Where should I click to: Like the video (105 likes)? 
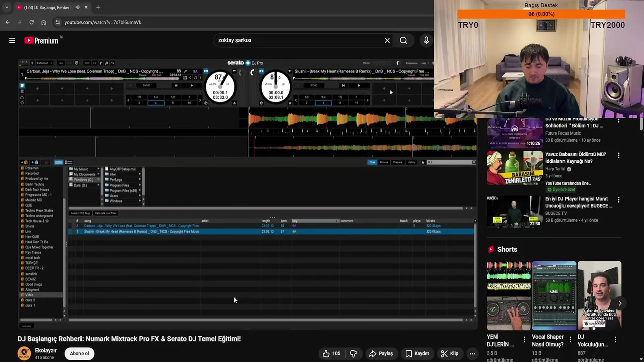[331, 353]
